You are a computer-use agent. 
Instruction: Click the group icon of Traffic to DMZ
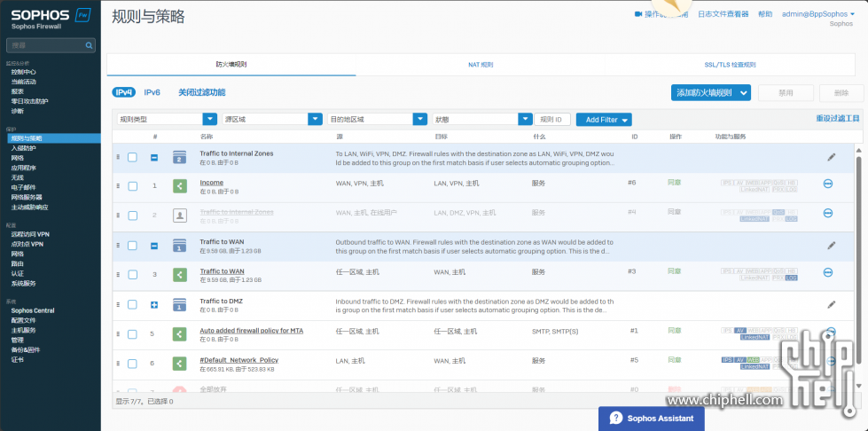point(179,304)
